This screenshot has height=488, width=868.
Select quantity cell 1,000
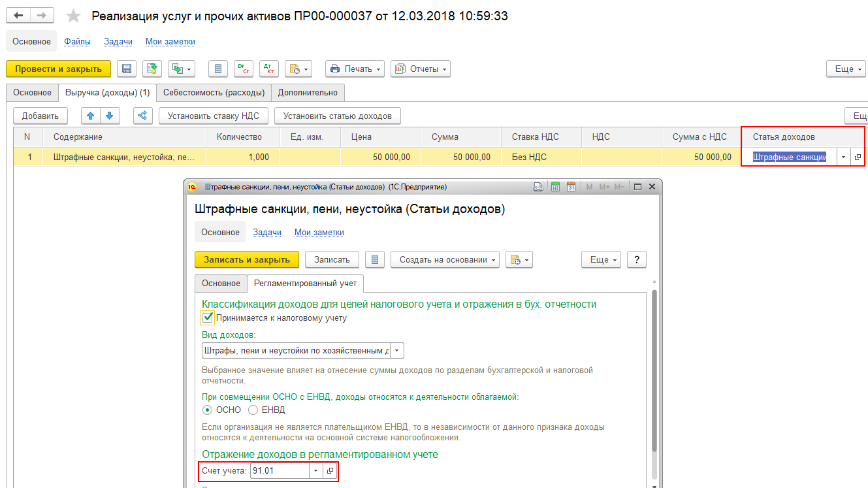click(243, 157)
